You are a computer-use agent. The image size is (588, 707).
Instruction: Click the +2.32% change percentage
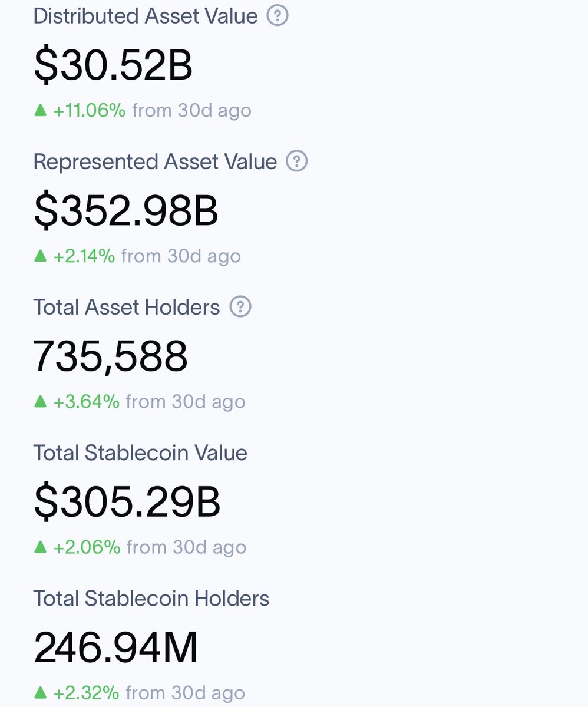(87, 692)
